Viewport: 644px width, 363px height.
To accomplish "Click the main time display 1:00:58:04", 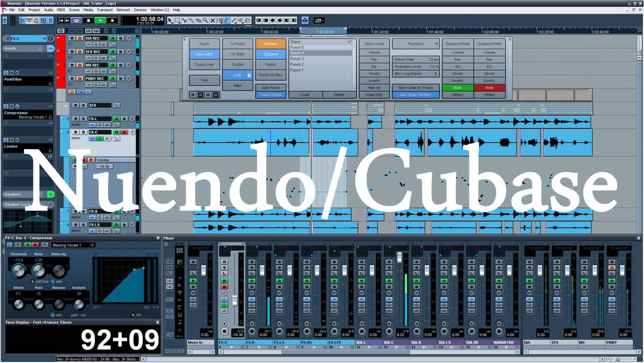I will click(x=149, y=19).
